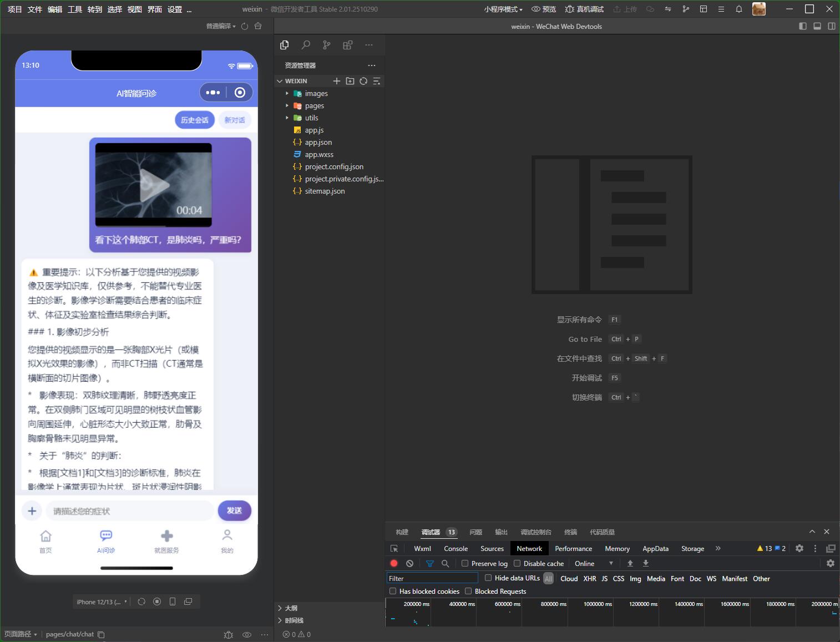
Task: Import HAR file upload arrow
Action: (630, 563)
